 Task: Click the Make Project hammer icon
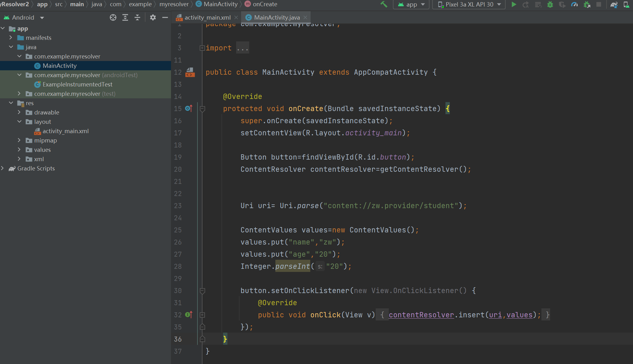384,4
